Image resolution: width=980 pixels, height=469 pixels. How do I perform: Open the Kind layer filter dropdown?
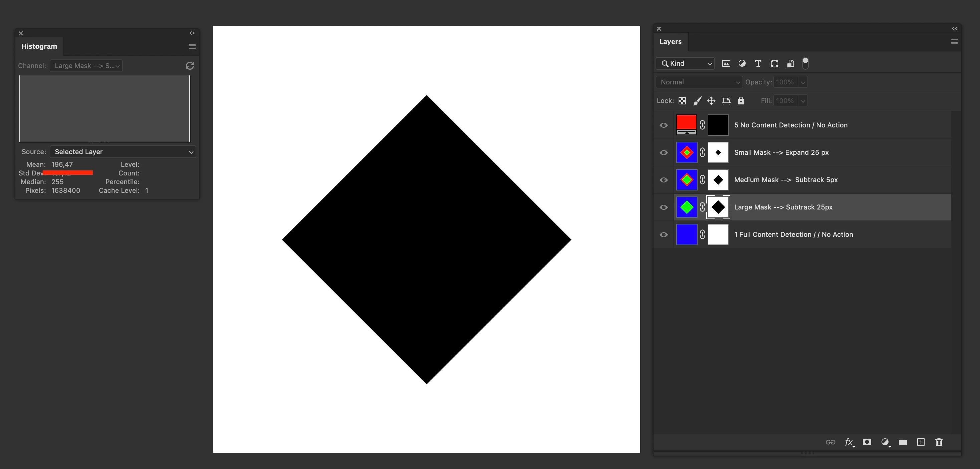coord(685,63)
